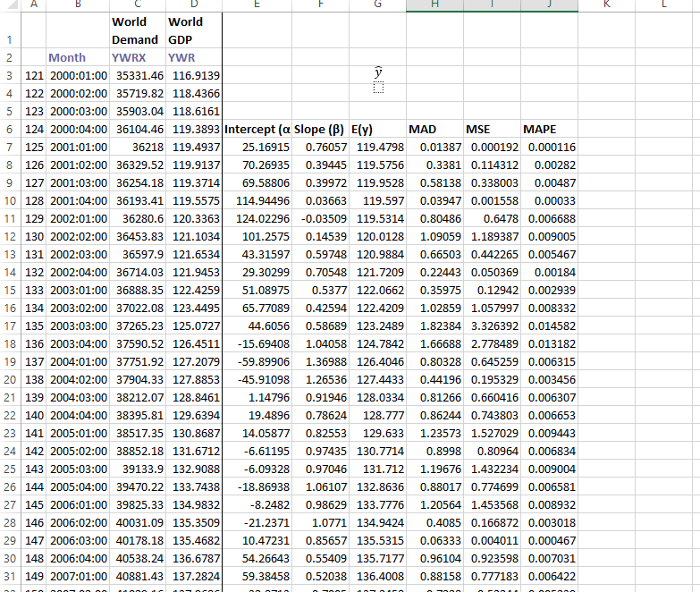Screen dimensions: 700x592
Task: Click E(y) value 128.0334
Action: 377,397
